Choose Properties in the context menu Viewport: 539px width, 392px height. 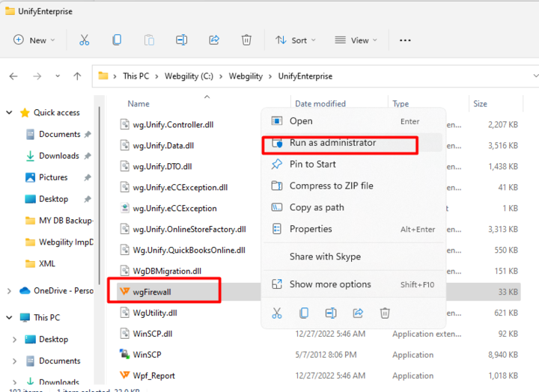(311, 229)
